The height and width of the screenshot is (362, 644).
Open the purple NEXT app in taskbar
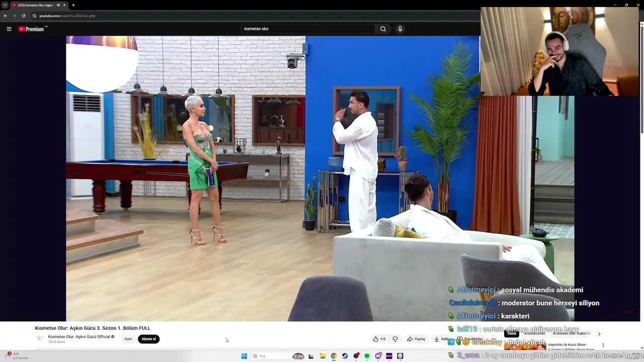[389, 356]
